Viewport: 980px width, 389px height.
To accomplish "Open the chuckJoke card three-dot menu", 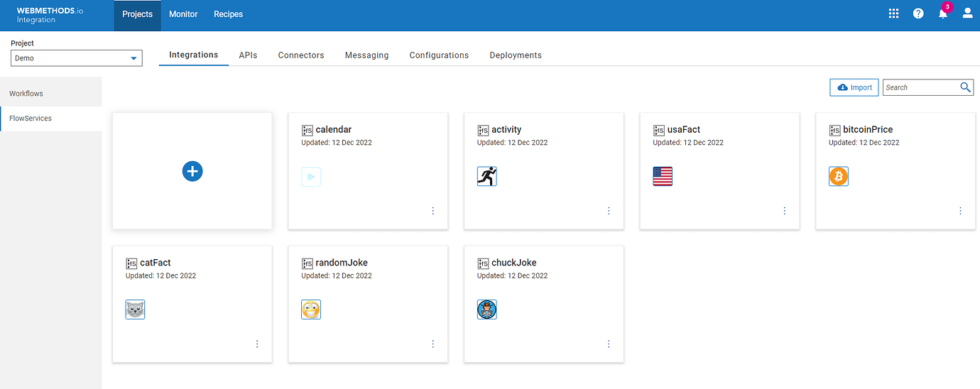I will click(x=609, y=344).
